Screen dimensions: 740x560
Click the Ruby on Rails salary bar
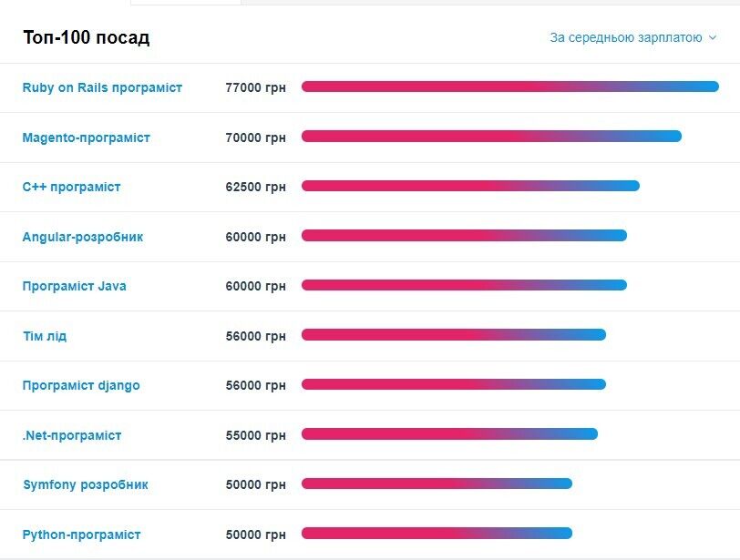509,87
